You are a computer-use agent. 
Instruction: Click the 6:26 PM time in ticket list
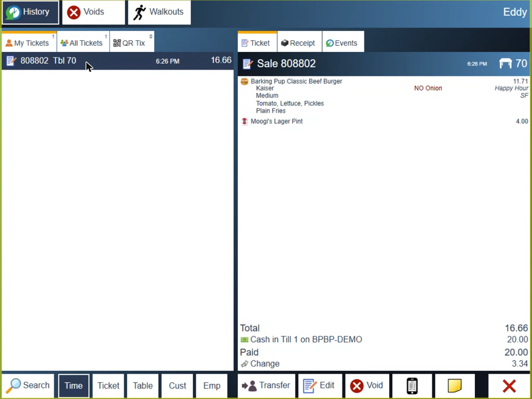click(168, 61)
